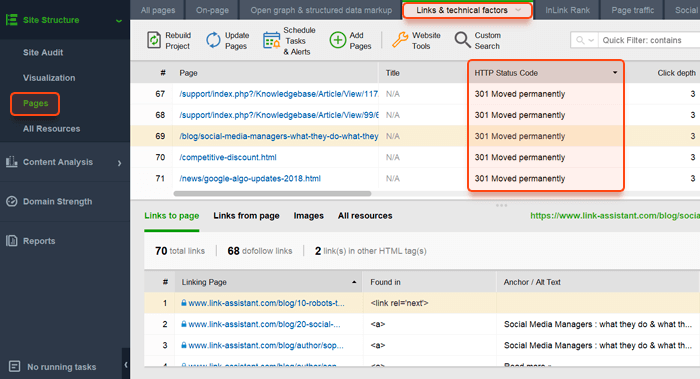700x379 pixels.
Task: Open the green link-assistant.com blog URL
Action: tap(615, 216)
